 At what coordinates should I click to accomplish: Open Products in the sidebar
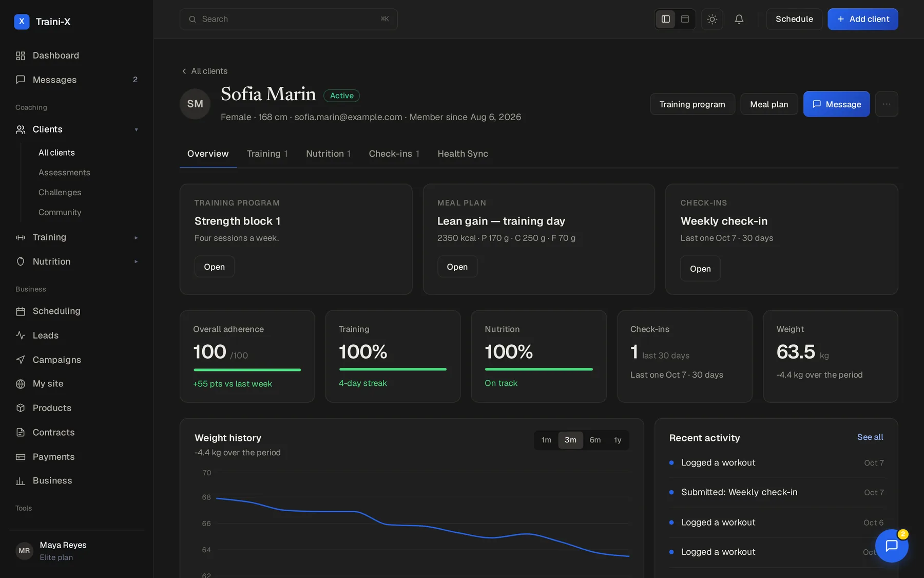pos(76,408)
